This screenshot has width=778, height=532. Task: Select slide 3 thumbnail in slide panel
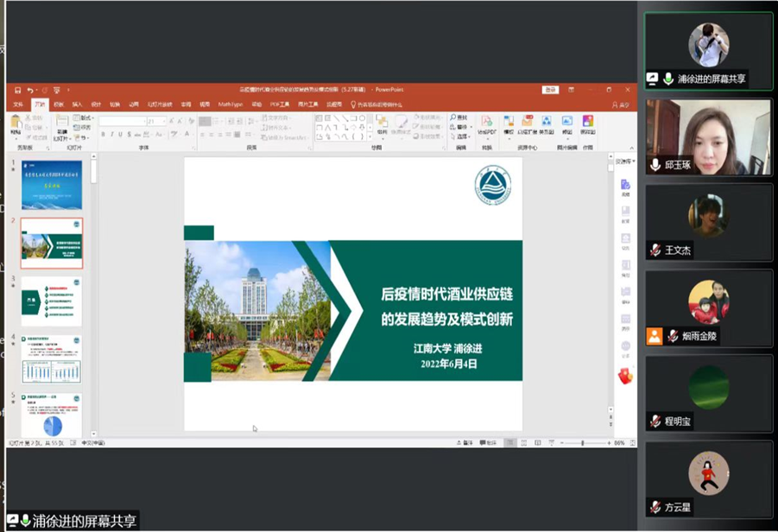tap(52, 301)
